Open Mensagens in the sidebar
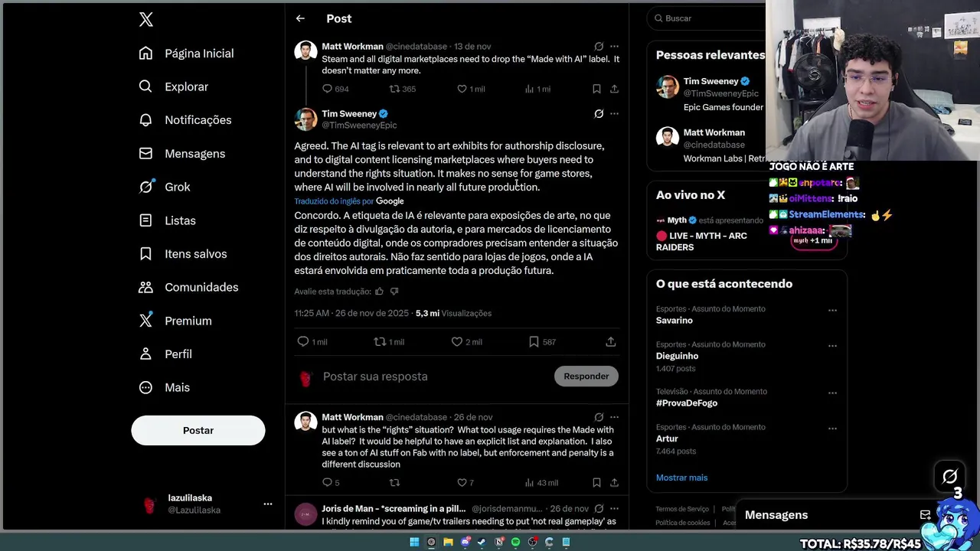This screenshot has height=551, width=980. [181, 154]
